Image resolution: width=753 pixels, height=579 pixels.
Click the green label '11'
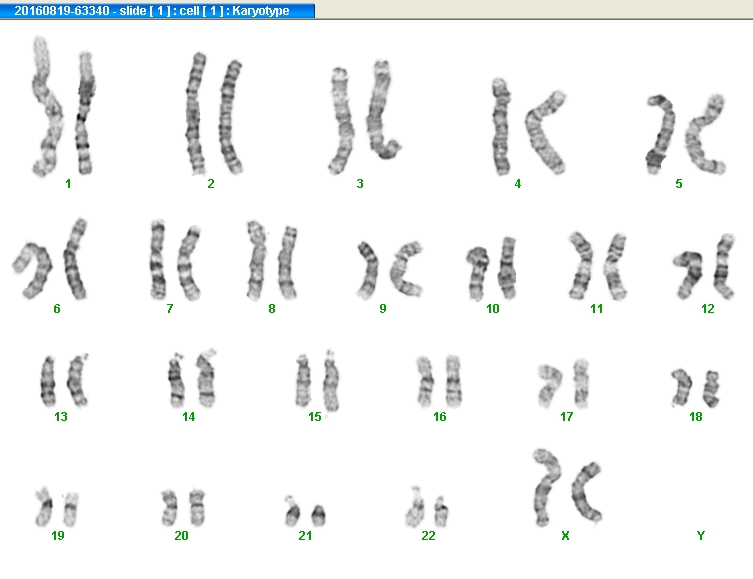coord(596,309)
